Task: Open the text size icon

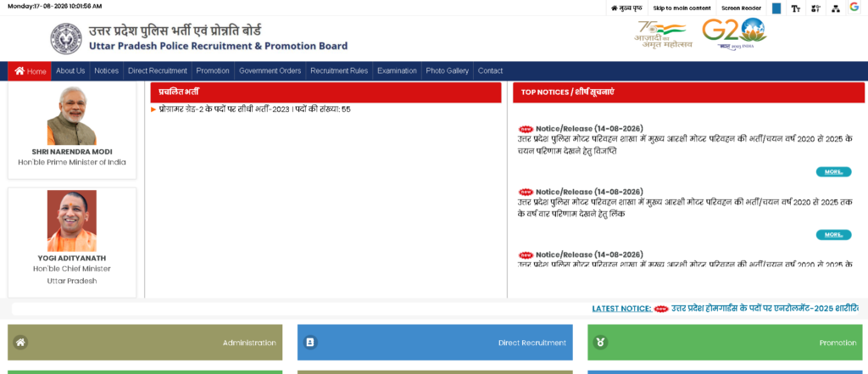Action: (795, 8)
